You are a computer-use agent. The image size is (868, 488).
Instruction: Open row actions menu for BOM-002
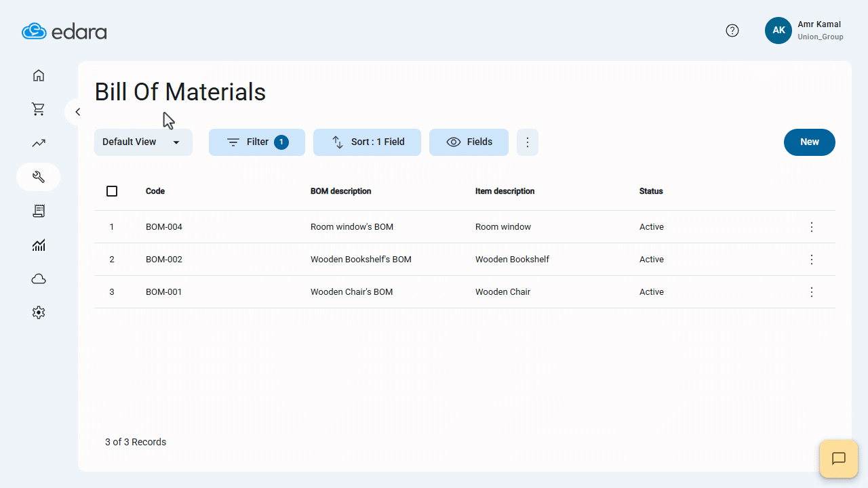point(812,260)
